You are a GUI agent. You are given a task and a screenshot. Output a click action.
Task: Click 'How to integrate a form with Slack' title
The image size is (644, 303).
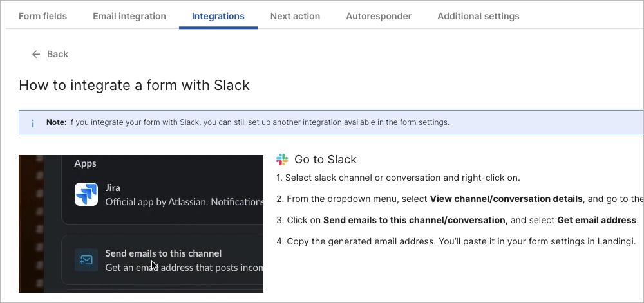pos(135,86)
